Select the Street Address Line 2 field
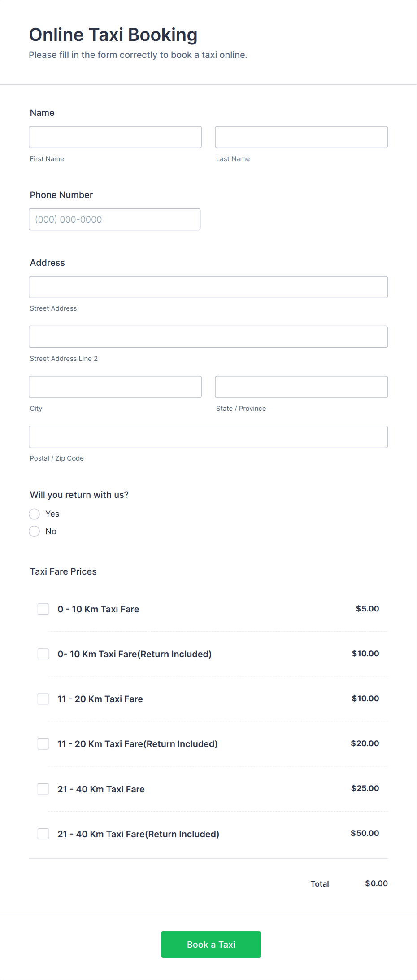The image size is (417, 980). point(208,337)
